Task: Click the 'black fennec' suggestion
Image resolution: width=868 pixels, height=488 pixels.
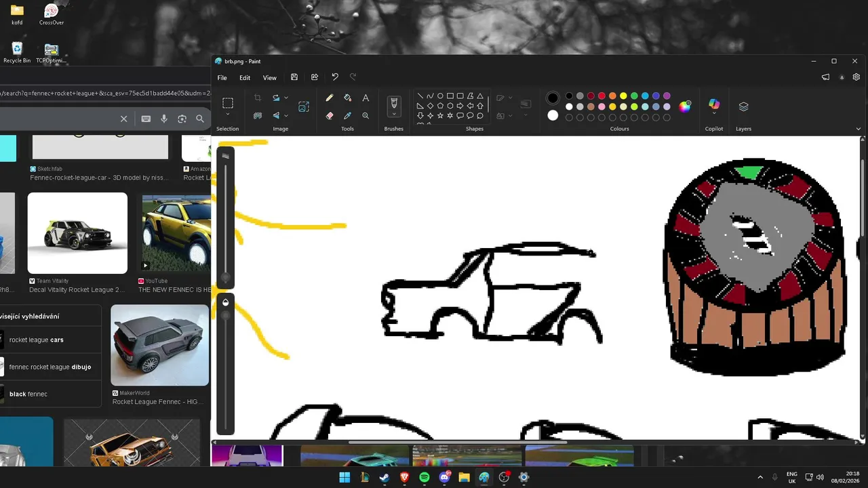Action: pyautogui.click(x=28, y=394)
